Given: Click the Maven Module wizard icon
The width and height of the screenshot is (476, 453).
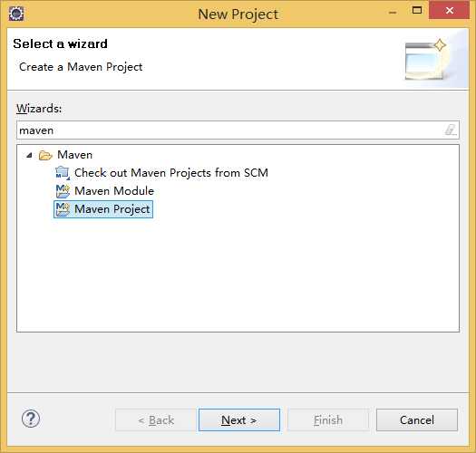Looking at the screenshot, I should coord(63,191).
